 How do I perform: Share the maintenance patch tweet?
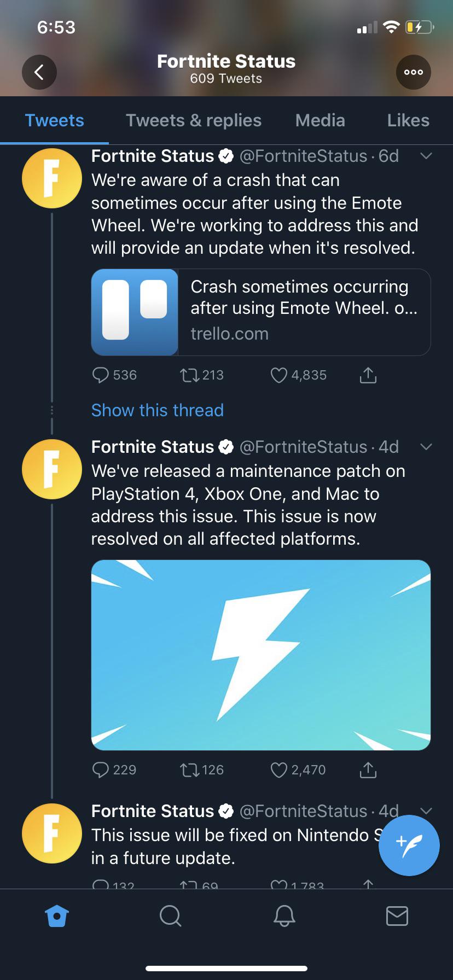[367, 769]
